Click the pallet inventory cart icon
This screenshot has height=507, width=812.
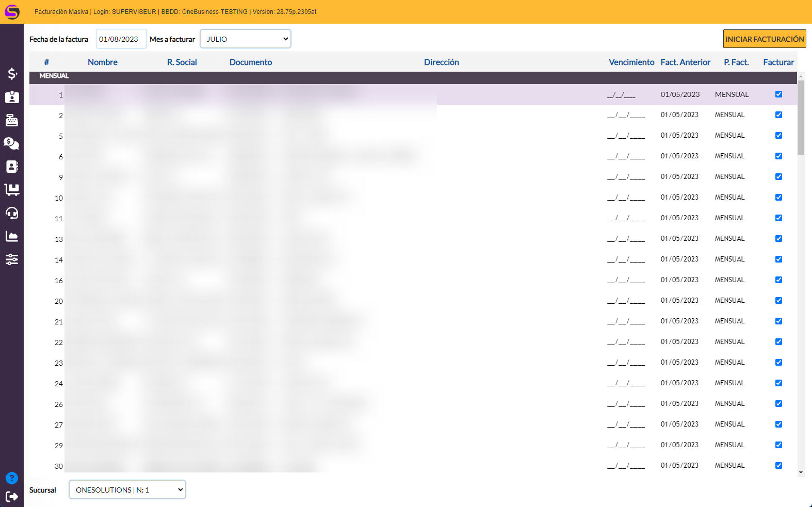pos(12,190)
